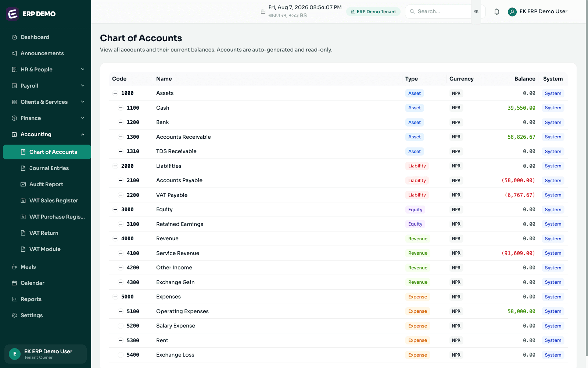Click the System tag on Exchange Loss row
Screen dimensions: 588x368
pos(553,355)
